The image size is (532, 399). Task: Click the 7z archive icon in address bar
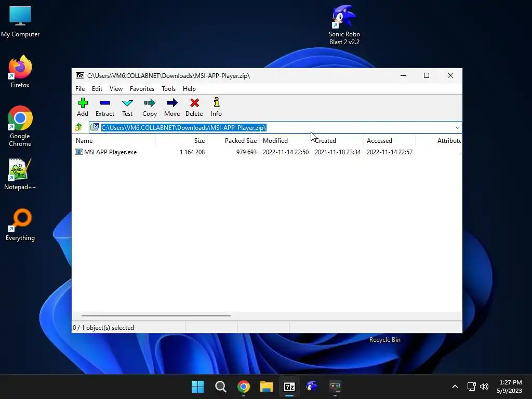coord(95,127)
